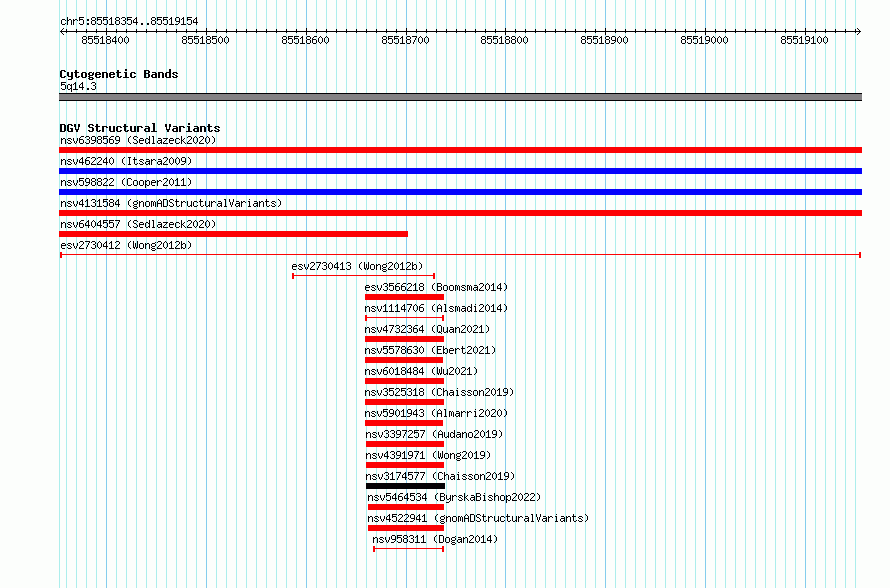The width and height of the screenshot is (890, 588).
Task: Click the red bar under nsv4391971
Action: (405, 465)
